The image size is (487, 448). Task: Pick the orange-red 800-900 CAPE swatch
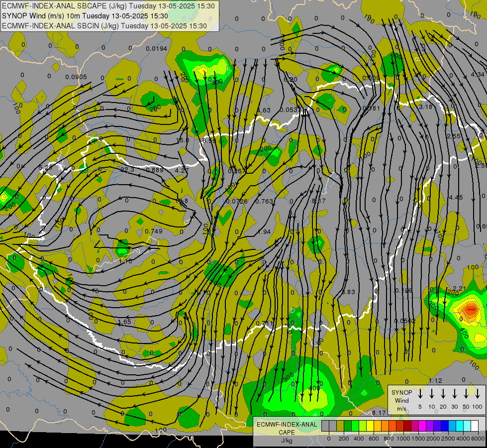tap(392, 426)
